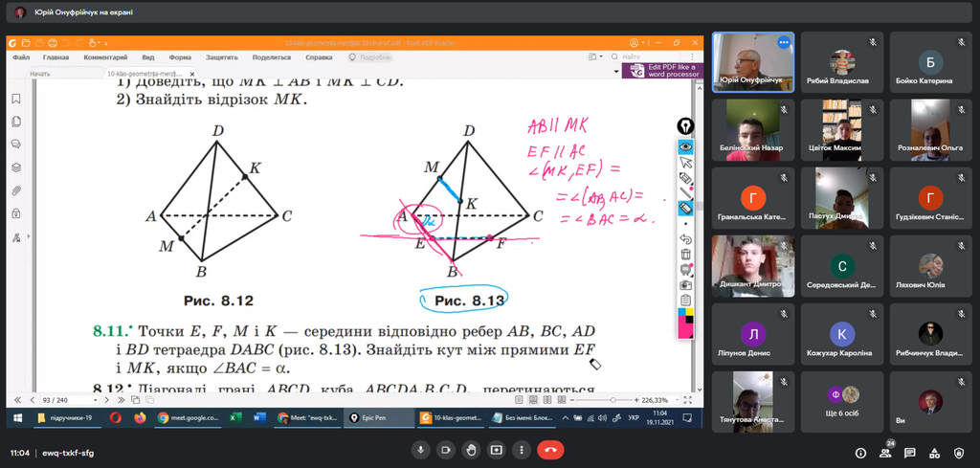Close the 10-klas-geometrija PDF tab

tap(190, 73)
